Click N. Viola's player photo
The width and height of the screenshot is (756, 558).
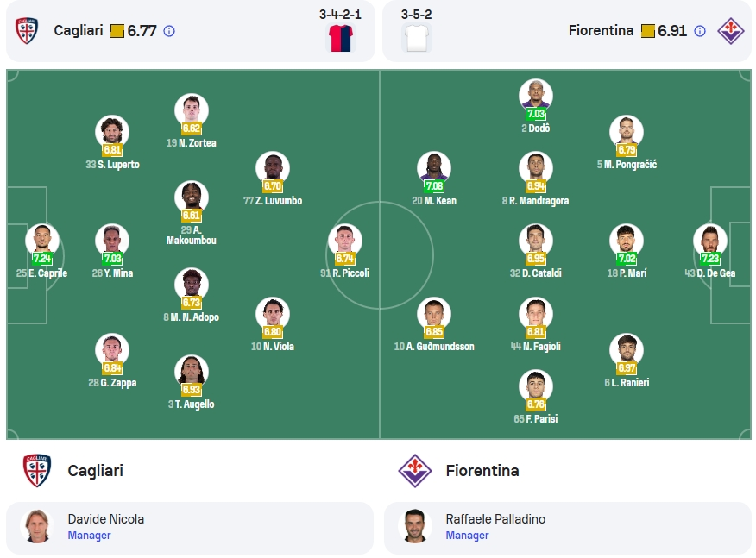(273, 314)
